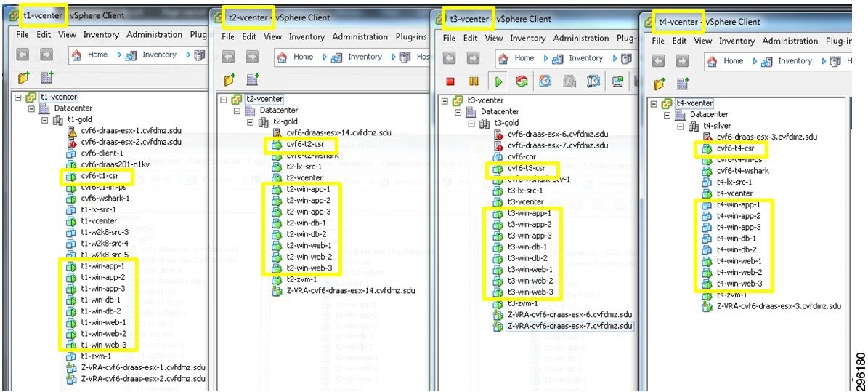Click icon beside Z-VRA-cvf6-draas-esx-14.cvfdmz.sdu
The image size is (868, 392).
[x=277, y=290]
